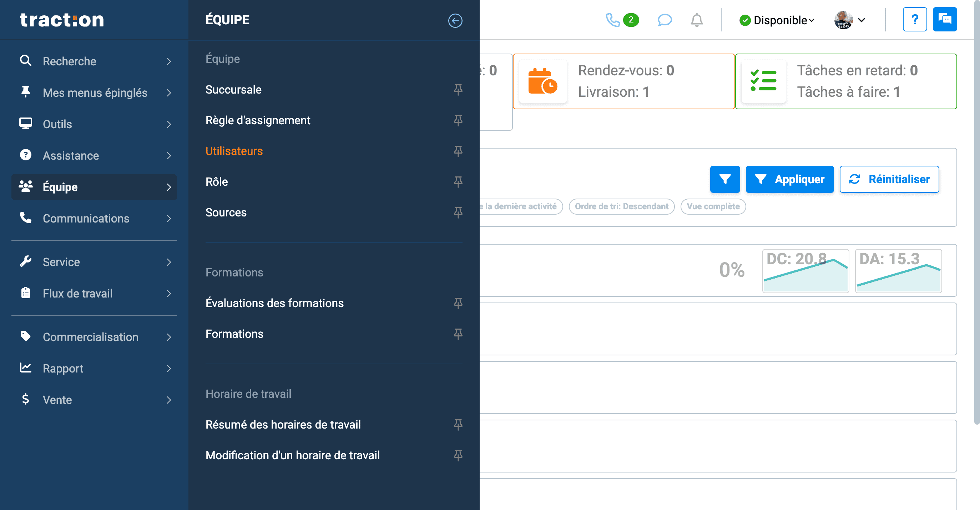This screenshot has height=510, width=980.
Task: Open the Vente sidebar section
Action: pyautogui.click(x=94, y=400)
